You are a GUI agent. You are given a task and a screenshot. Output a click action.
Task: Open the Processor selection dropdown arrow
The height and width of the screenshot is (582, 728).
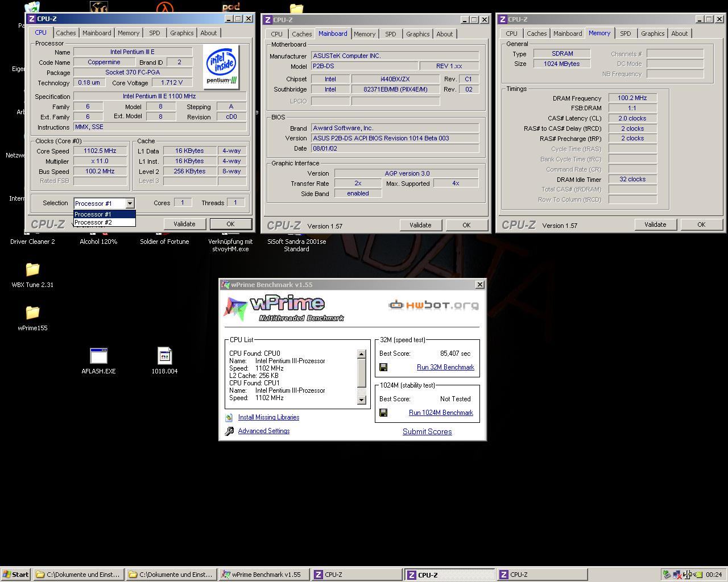(x=130, y=203)
